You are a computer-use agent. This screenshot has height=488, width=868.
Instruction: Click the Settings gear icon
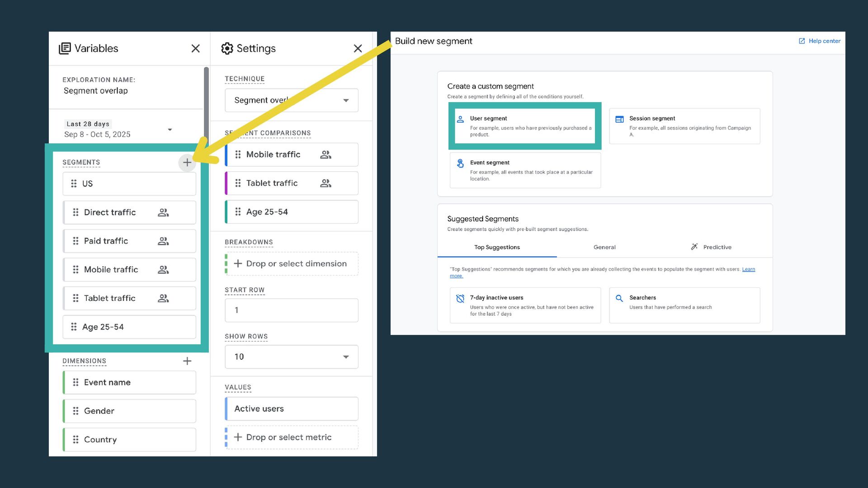coord(227,48)
